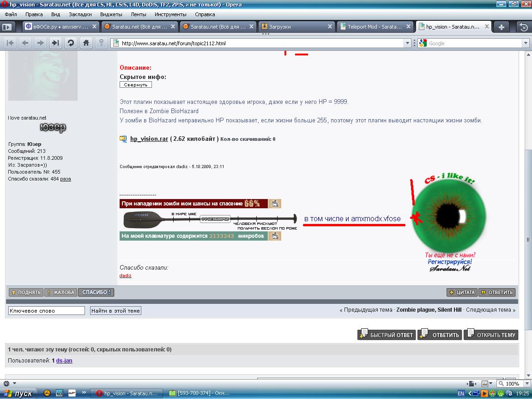Click the Rewind to first page icon
This screenshot has width=532, height=399.
click(x=10, y=43)
